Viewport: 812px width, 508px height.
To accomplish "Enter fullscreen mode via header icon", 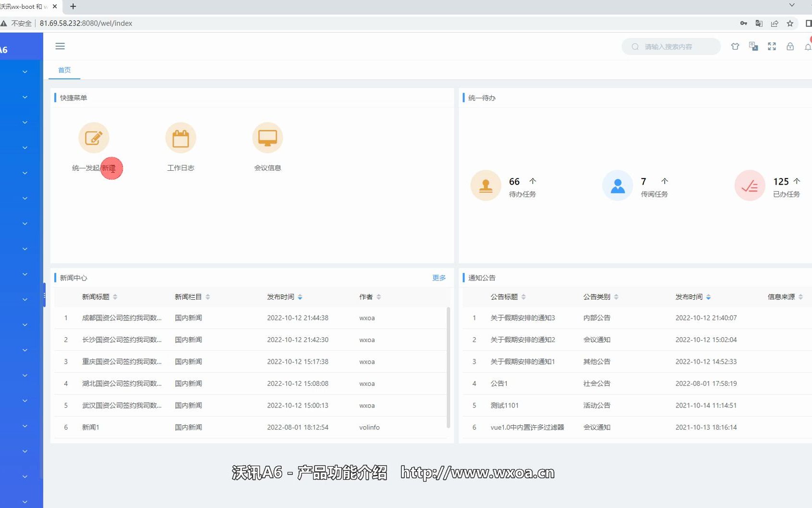I will point(772,47).
